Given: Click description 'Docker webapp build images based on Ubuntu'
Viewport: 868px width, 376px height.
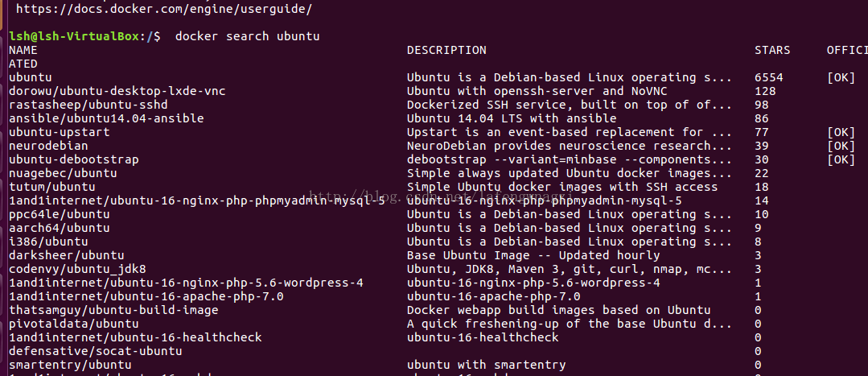Looking at the screenshot, I should point(558,310).
